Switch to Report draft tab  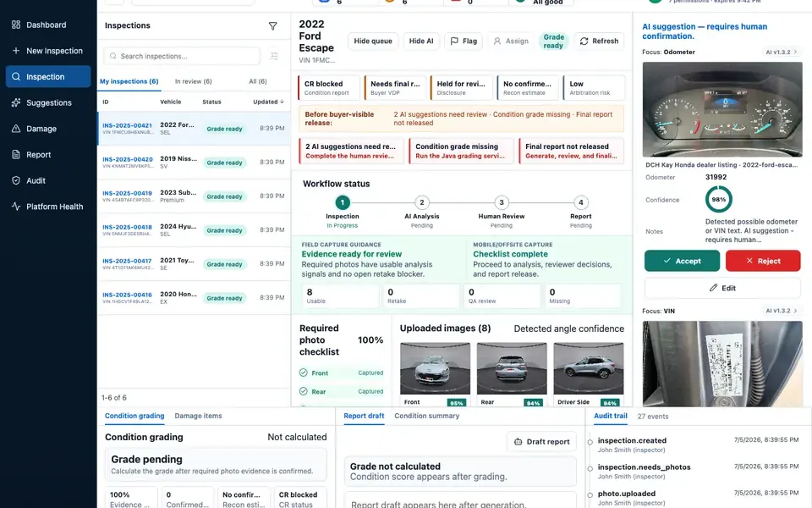point(364,416)
